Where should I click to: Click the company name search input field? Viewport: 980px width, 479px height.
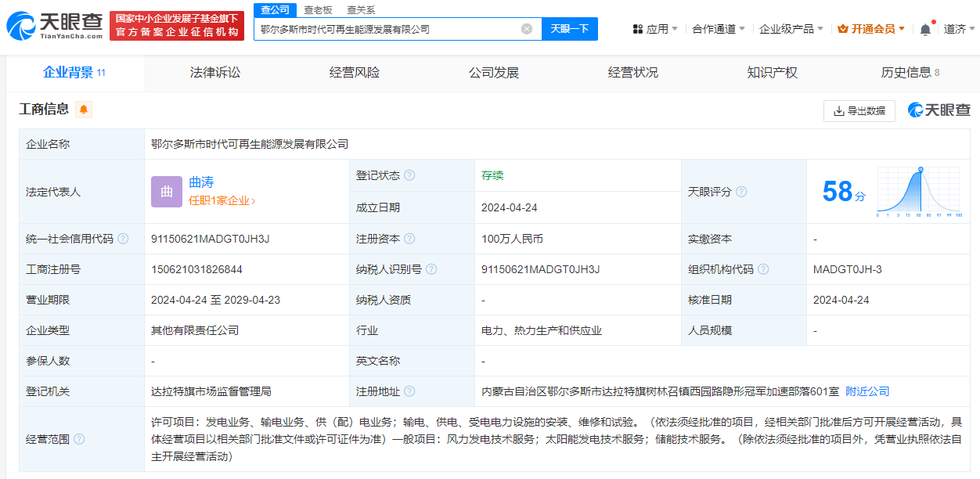pyautogui.click(x=387, y=29)
